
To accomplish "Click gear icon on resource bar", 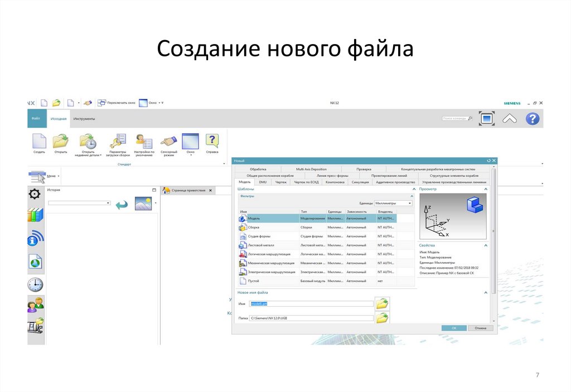I will 35,194.
